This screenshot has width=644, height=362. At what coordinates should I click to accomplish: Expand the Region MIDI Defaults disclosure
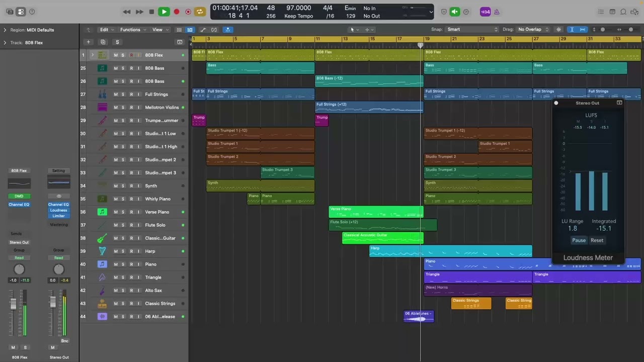[5, 30]
